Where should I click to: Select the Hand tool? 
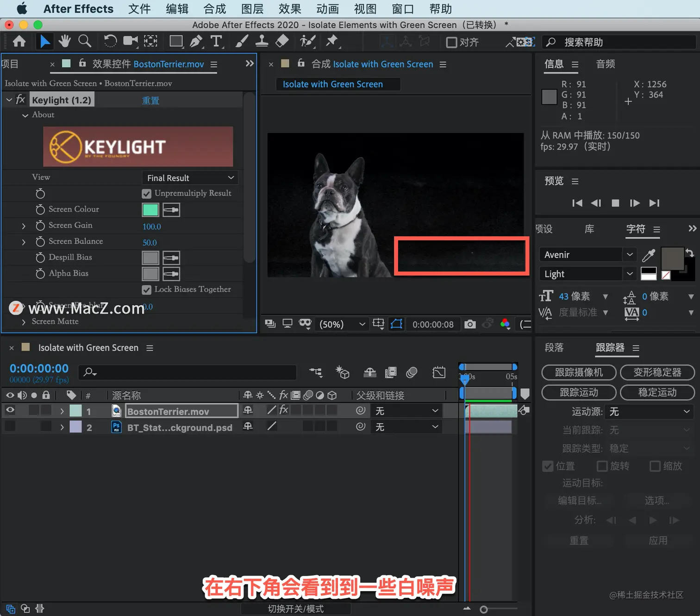coord(64,41)
